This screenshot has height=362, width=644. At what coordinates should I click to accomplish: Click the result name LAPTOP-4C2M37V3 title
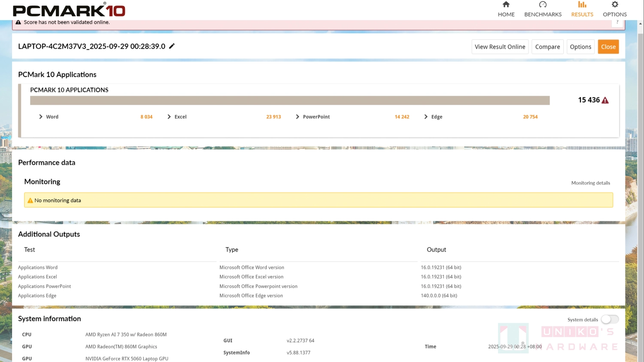point(91,46)
